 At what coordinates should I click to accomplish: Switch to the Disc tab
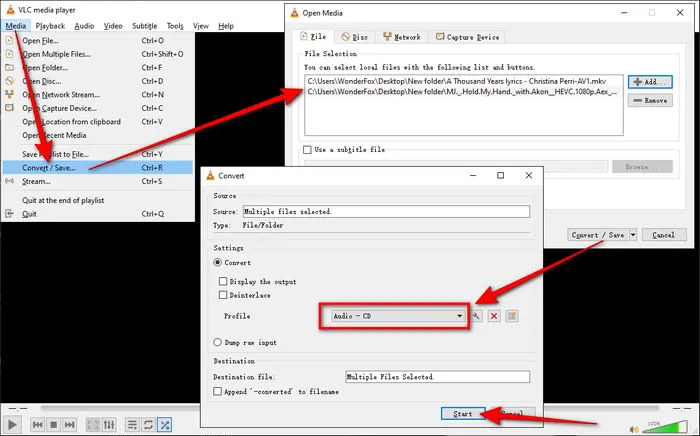[x=354, y=37]
